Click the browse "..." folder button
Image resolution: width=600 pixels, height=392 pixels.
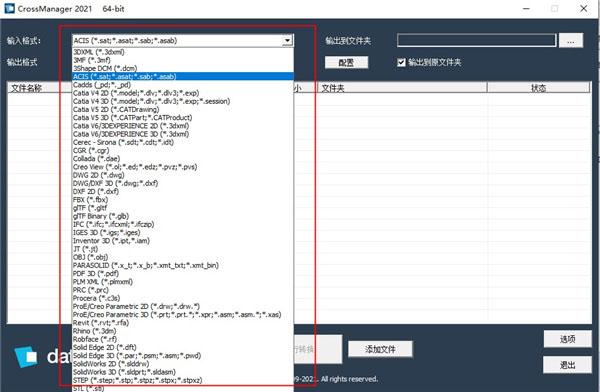point(571,40)
